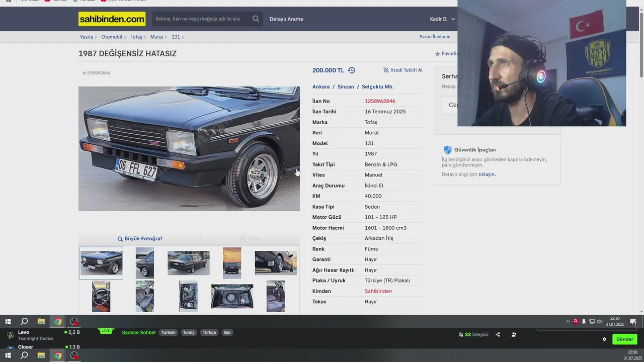Open the notification center icon in system tray
Screen dimensions: 644x362
tap(633, 322)
